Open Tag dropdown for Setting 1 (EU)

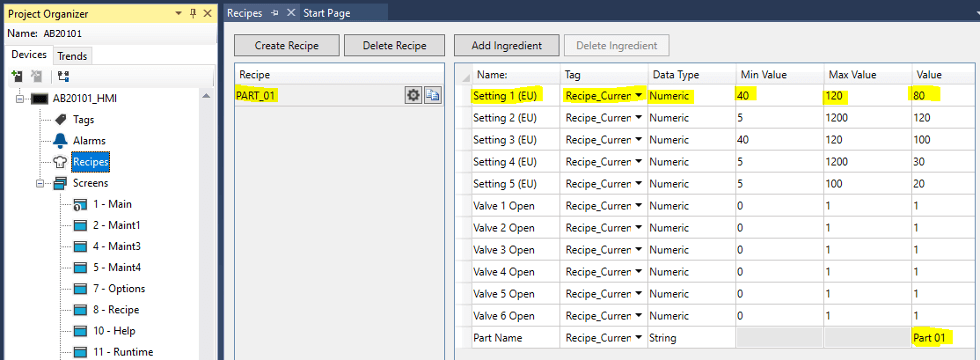coord(638,96)
